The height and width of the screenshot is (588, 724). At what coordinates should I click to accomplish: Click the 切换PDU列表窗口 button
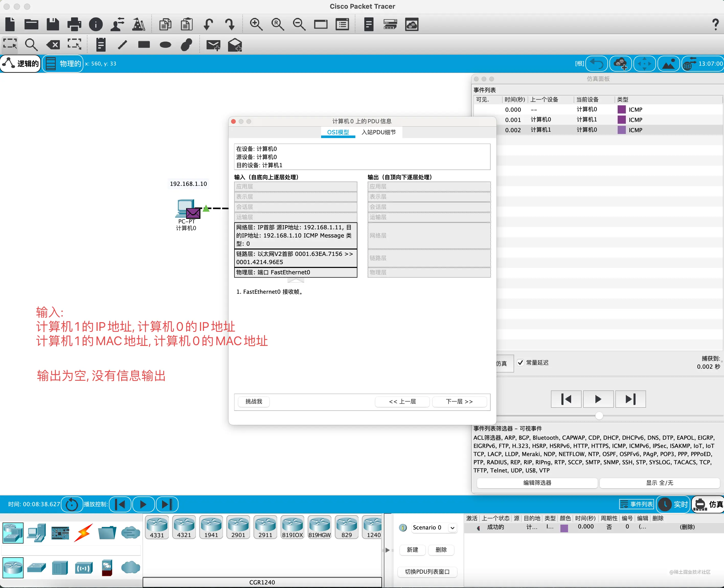tap(427, 572)
